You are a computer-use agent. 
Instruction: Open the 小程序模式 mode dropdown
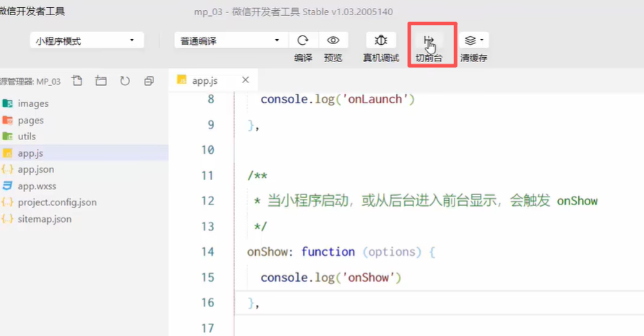pyautogui.click(x=87, y=40)
